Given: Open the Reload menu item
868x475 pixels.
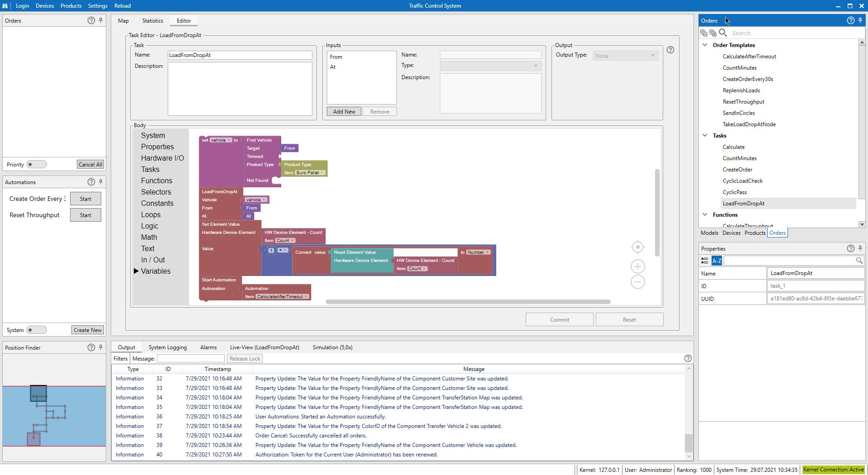Looking at the screenshot, I should (122, 6).
